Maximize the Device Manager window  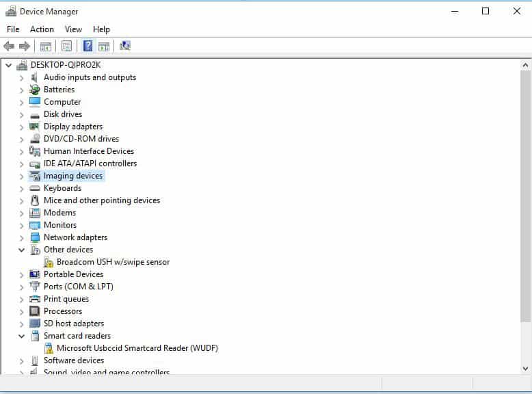(x=486, y=11)
